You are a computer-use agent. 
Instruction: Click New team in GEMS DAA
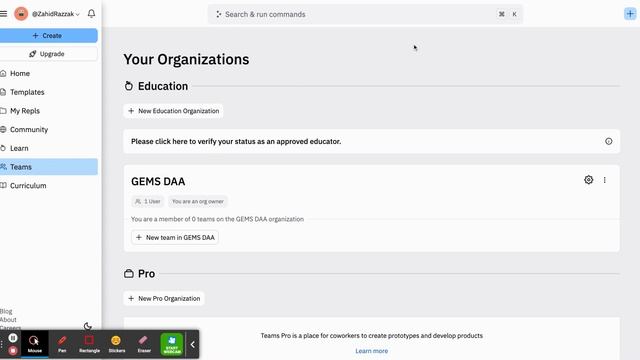[175, 237]
